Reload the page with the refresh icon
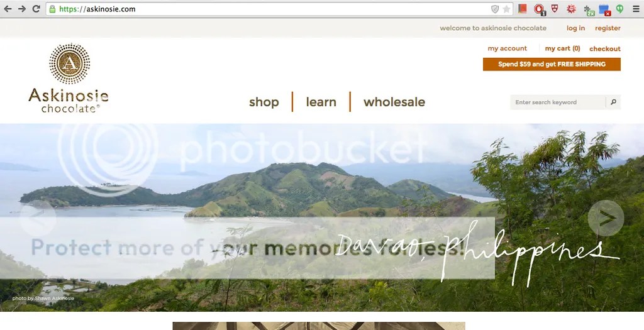This screenshot has width=644, height=330. point(36,9)
